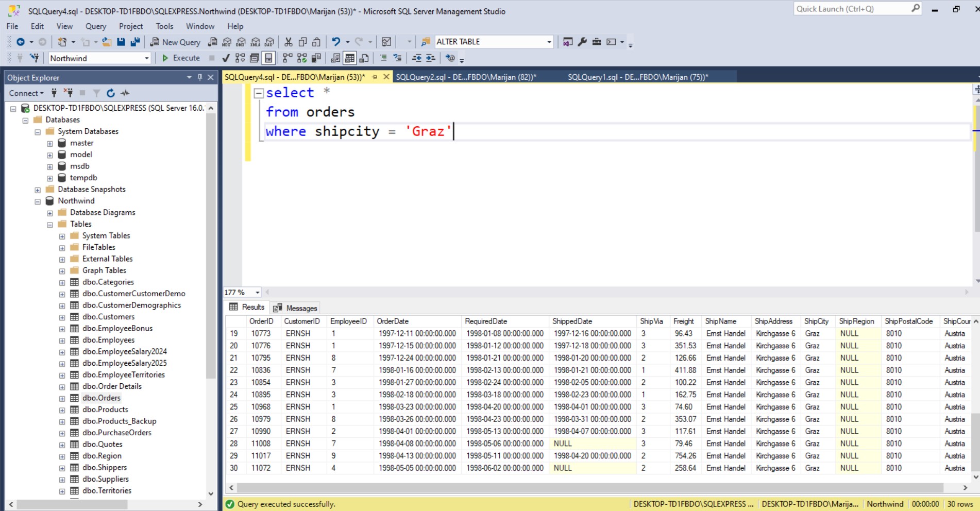Toggle Results to Grid output mode
The image size is (980, 511).
pos(350,58)
